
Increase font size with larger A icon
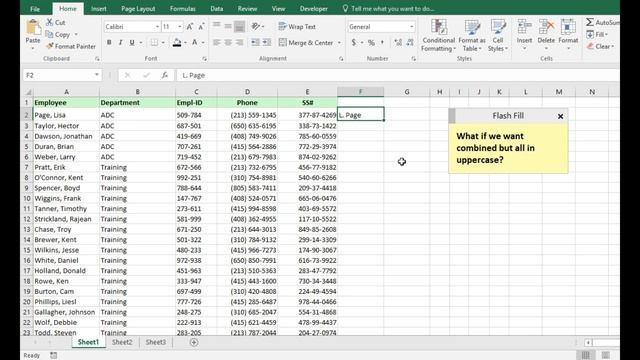tap(190, 27)
